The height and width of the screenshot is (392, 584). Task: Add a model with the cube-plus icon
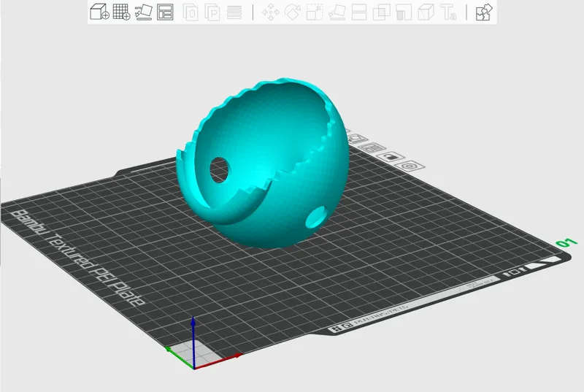coord(99,12)
